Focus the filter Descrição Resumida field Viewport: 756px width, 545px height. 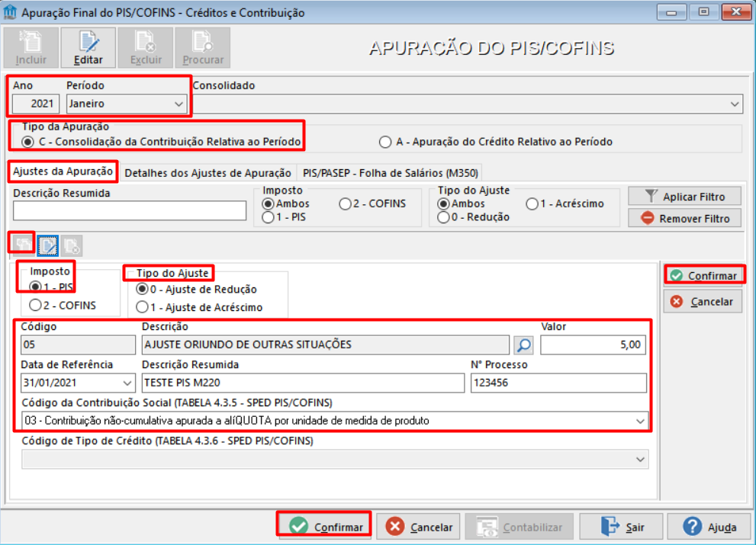coord(130,210)
